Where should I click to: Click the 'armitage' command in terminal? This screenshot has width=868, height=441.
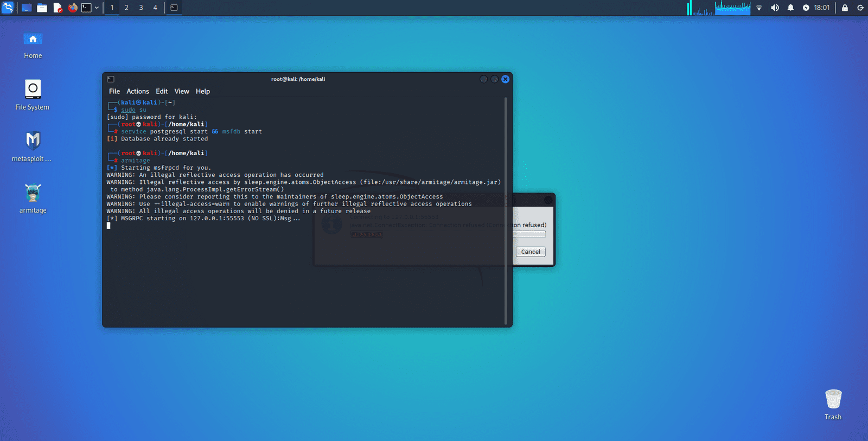click(x=136, y=161)
